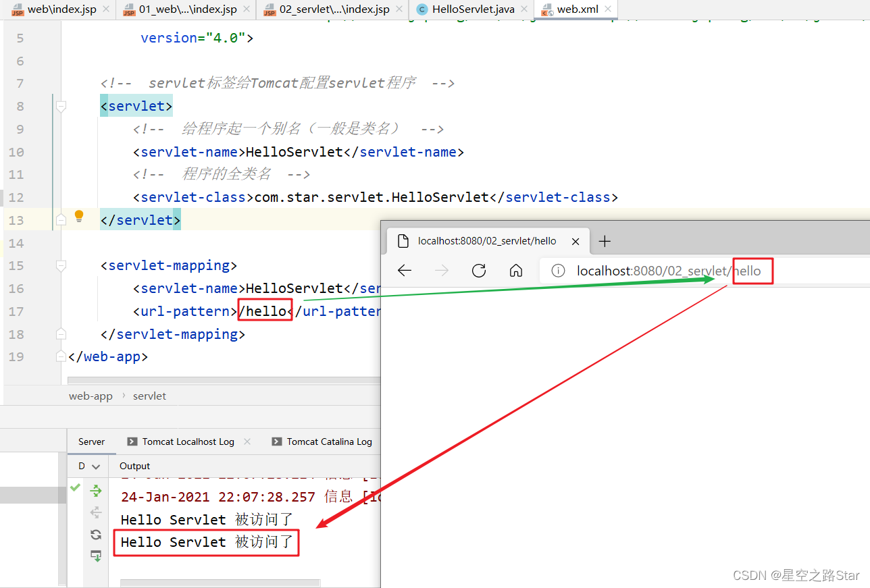Click the browser forward arrow
Viewport: 870px width, 588px height.
tap(442, 271)
